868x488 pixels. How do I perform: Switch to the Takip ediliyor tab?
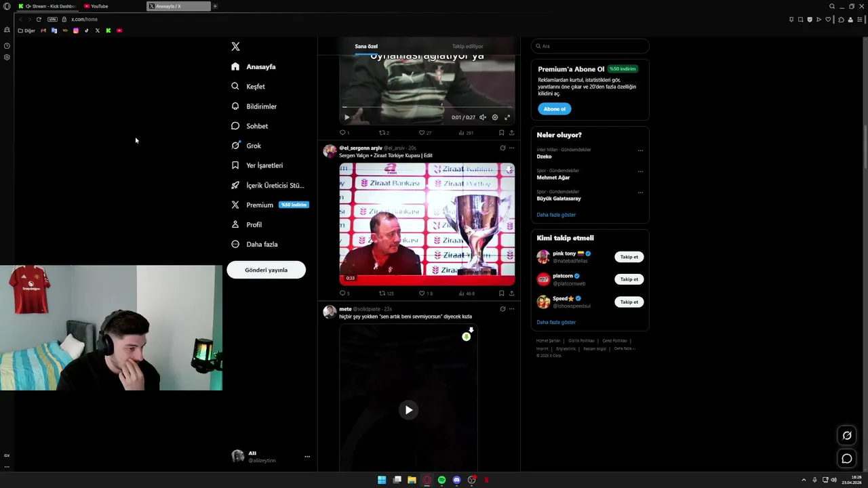pyautogui.click(x=468, y=47)
